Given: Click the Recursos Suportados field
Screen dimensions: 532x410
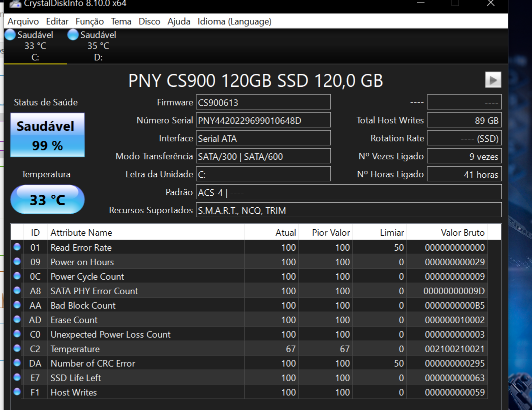Looking at the screenshot, I should pos(349,210).
